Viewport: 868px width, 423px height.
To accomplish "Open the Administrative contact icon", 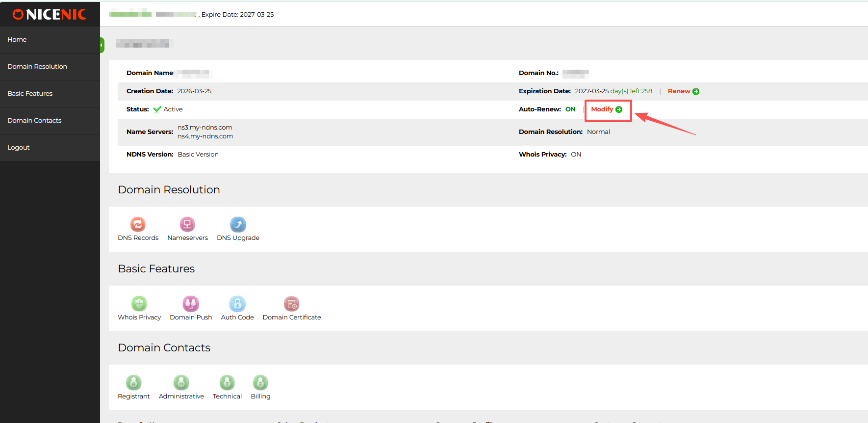I will pos(181,382).
